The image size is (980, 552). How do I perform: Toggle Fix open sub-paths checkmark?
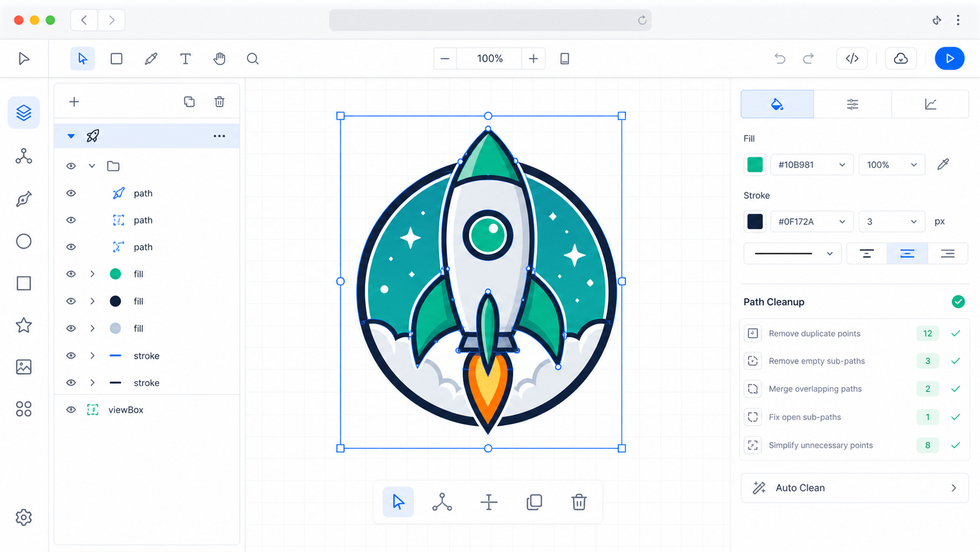[x=955, y=417]
